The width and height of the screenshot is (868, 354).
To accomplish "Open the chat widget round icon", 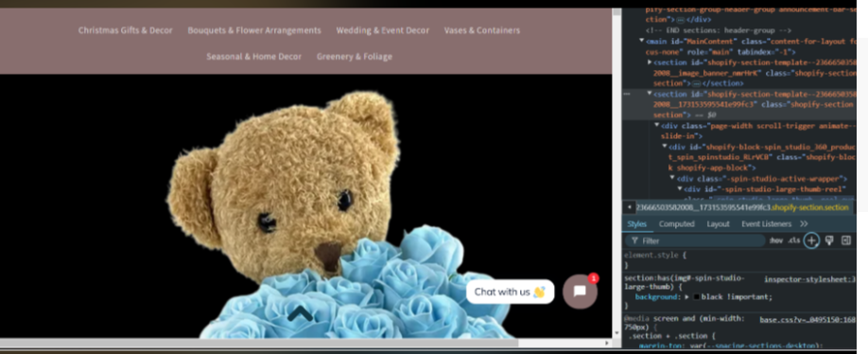I will point(580,292).
